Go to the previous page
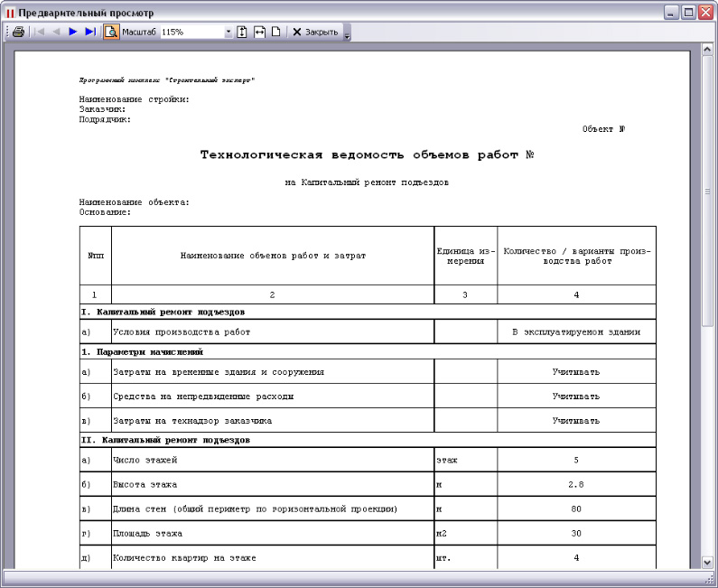Image resolution: width=718 pixels, height=588 pixels. click(56, 32)
